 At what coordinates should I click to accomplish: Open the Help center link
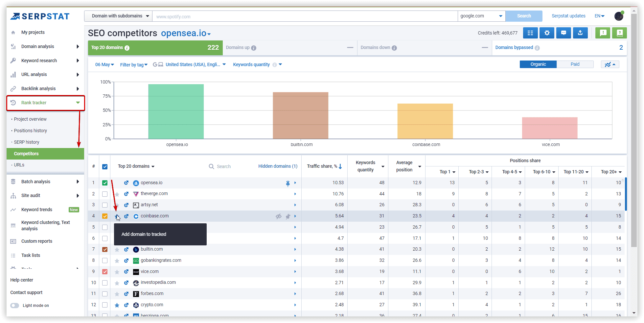(x=22, y=280)
